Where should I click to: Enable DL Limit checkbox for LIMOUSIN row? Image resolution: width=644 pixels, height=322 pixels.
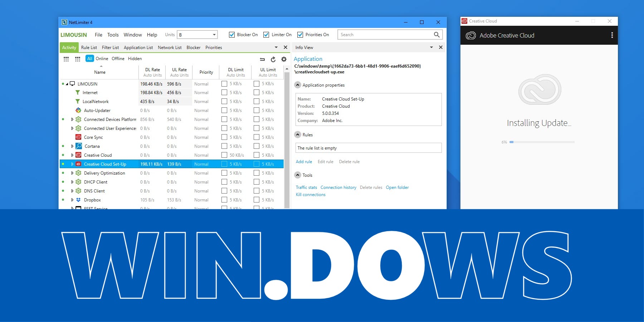[224, 84]
